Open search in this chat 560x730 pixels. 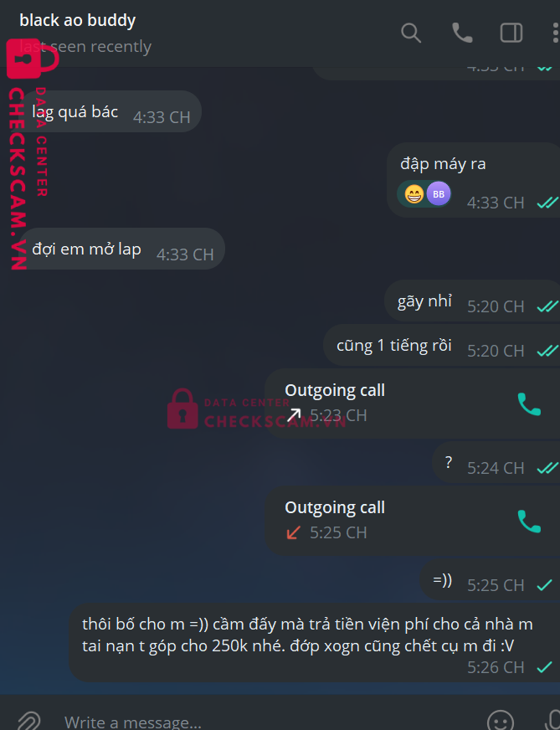410,33
